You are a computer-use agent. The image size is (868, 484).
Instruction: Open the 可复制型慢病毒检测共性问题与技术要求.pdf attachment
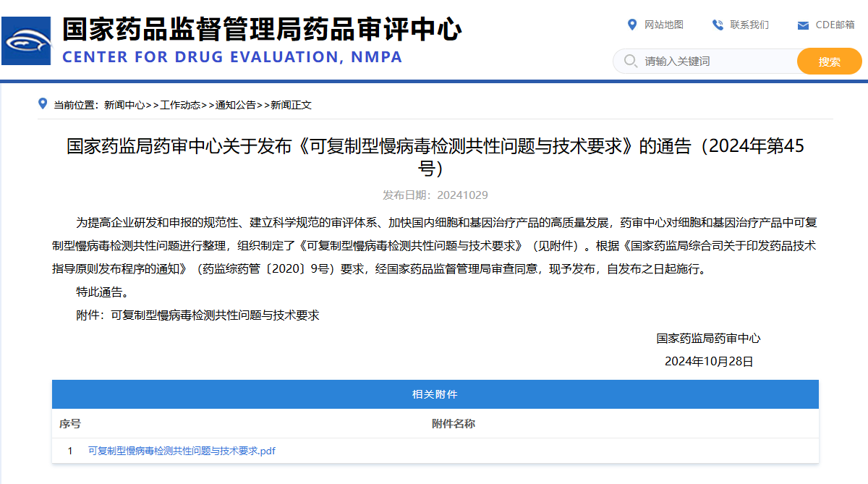click(x=182, y=451)
